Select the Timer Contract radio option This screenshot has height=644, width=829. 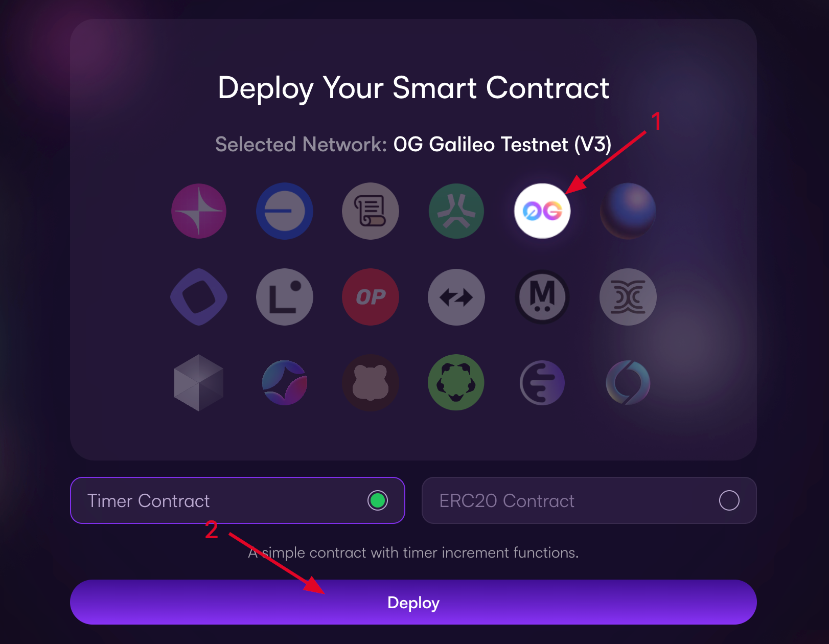coord(238,500)
